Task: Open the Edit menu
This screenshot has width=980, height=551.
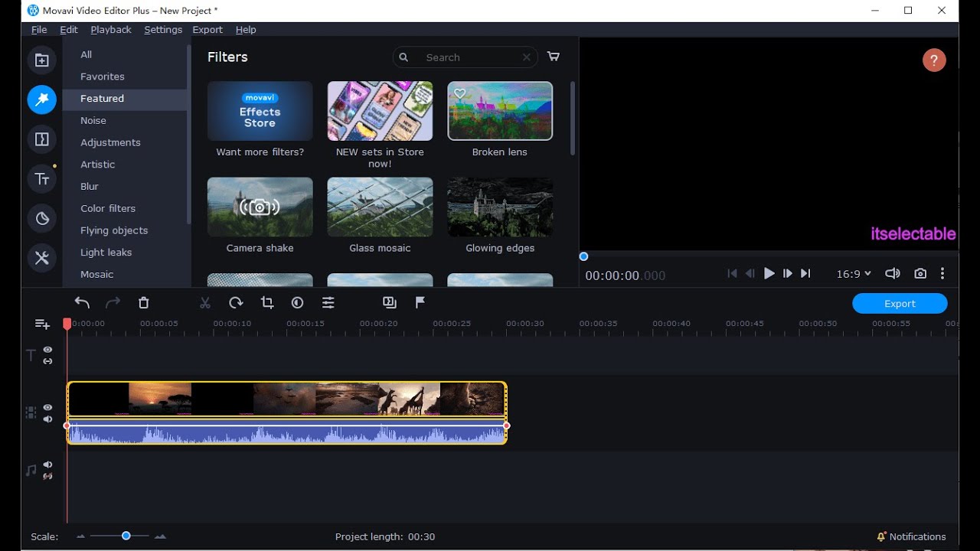Action: tap(69, 30)
